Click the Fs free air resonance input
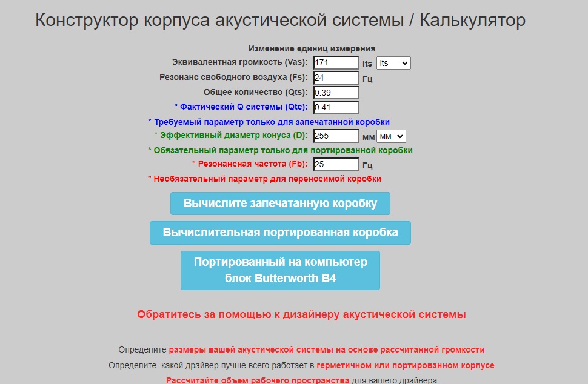The height and width of the screenshot is (384, 588). [x=336, y=78]
